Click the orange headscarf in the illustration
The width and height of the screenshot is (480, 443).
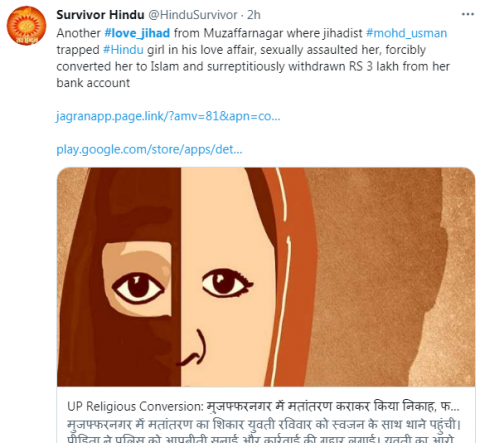(x=290, y=277)
